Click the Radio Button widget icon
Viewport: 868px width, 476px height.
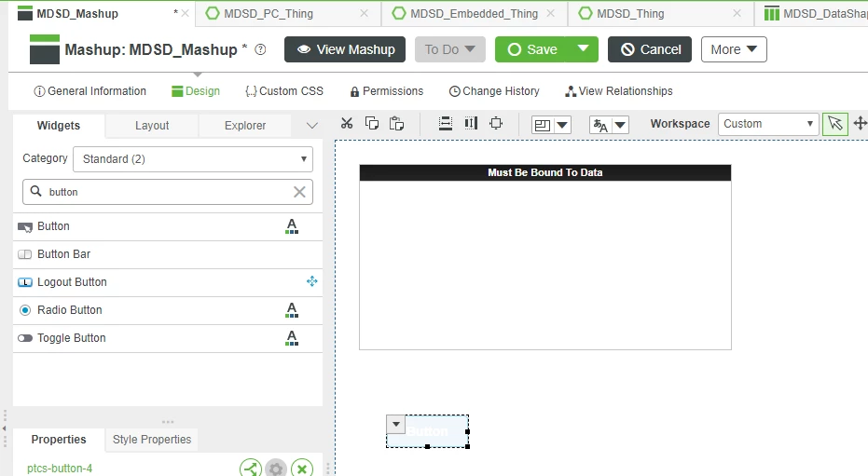click(x=25, y=310)
